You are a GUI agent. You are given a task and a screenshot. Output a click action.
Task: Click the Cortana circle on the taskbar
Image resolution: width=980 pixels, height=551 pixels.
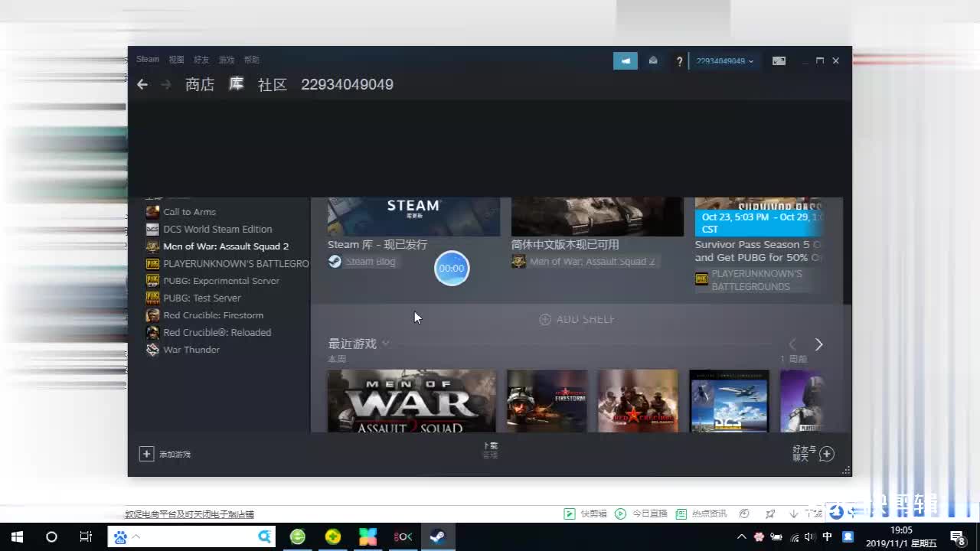click(51, 536)
